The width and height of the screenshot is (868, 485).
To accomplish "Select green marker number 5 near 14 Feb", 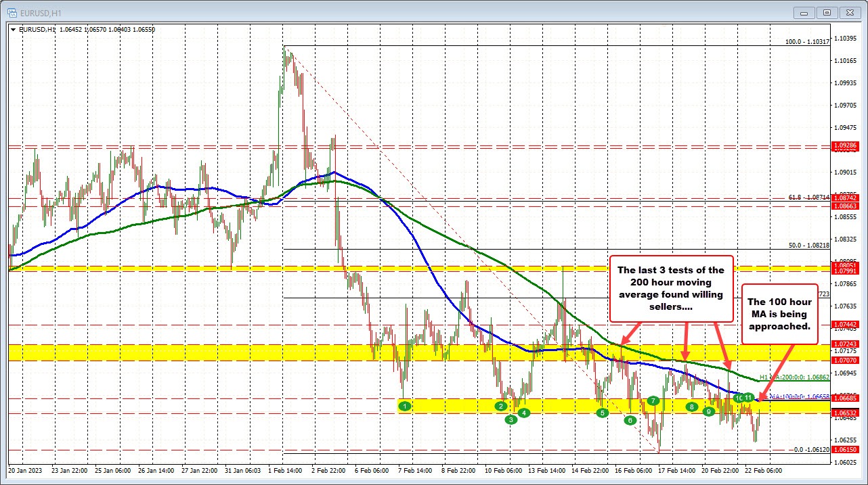I will tap(601, 412).
